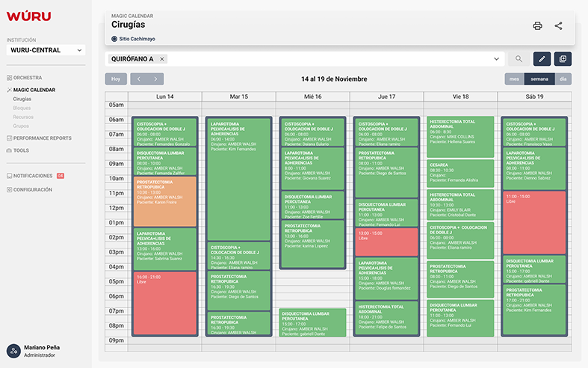Open Thursday red 13:00 - 15:00 Libre block
The image size is (588, 368).
click(x=386, y=242)
